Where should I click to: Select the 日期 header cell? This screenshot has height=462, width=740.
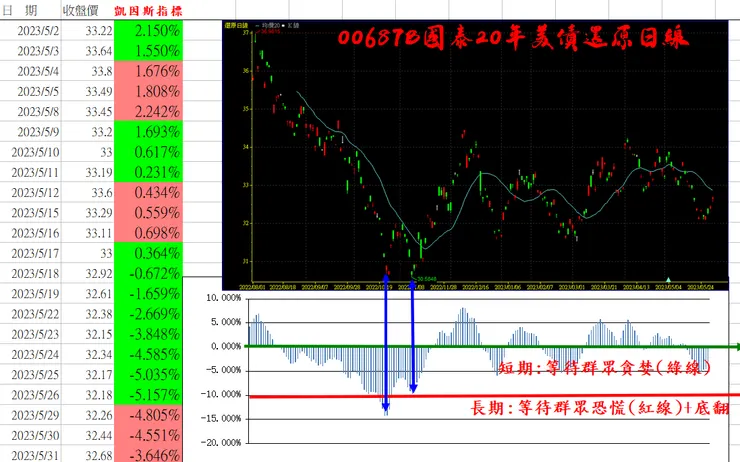(x=30, y=10)
